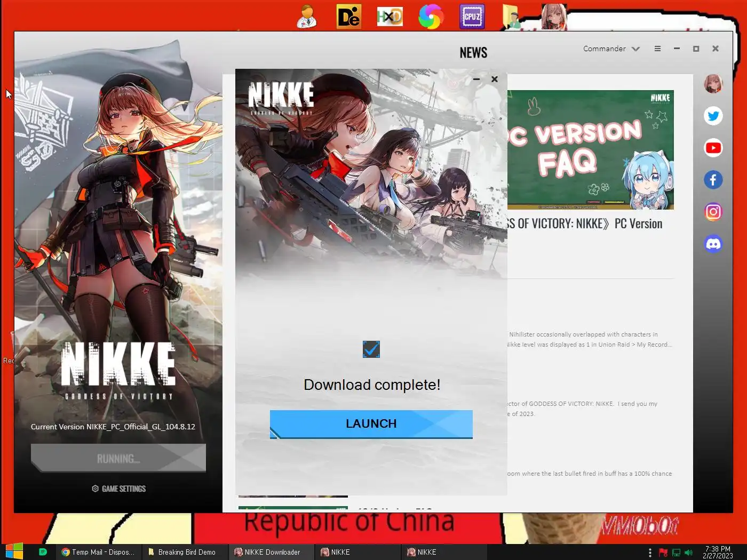Click the volume speaker tray icon
The image size is (747, 560).
click(689, 553)
